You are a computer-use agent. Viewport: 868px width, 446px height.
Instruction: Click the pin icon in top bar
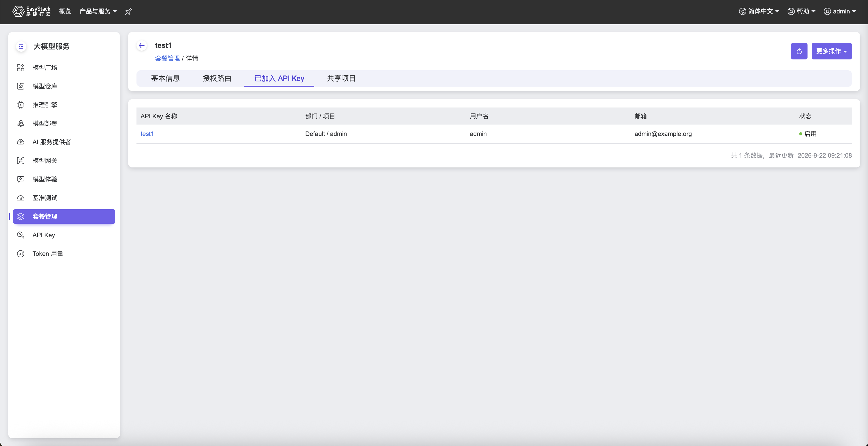pyautogui.click(x=128, y=11)
